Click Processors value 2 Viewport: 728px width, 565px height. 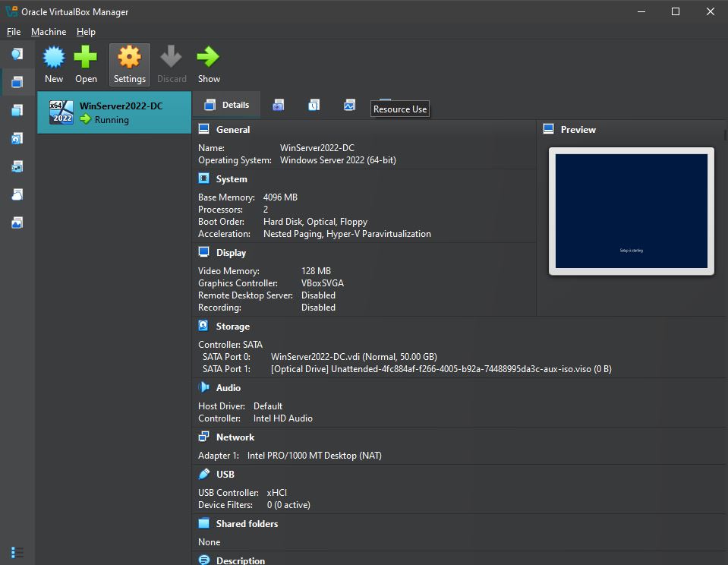[266, 210]
